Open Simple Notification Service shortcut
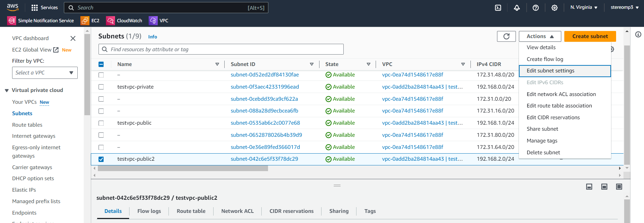 coord(41,21)
